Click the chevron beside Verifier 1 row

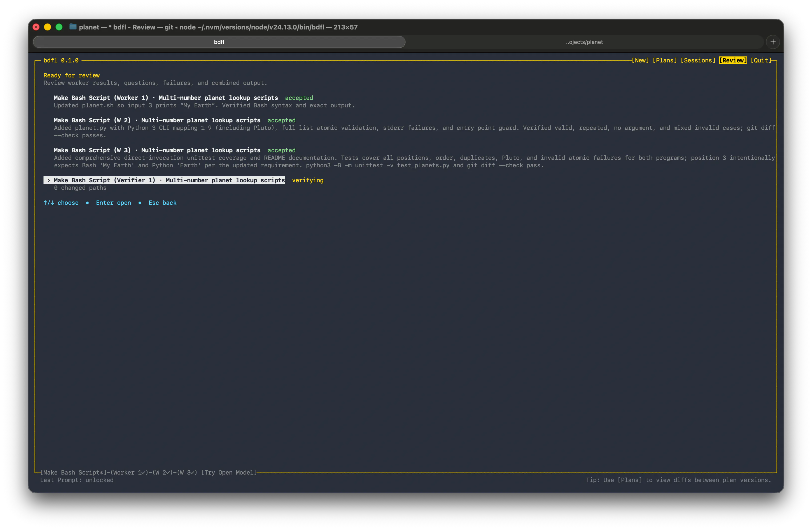click(49, 180)
